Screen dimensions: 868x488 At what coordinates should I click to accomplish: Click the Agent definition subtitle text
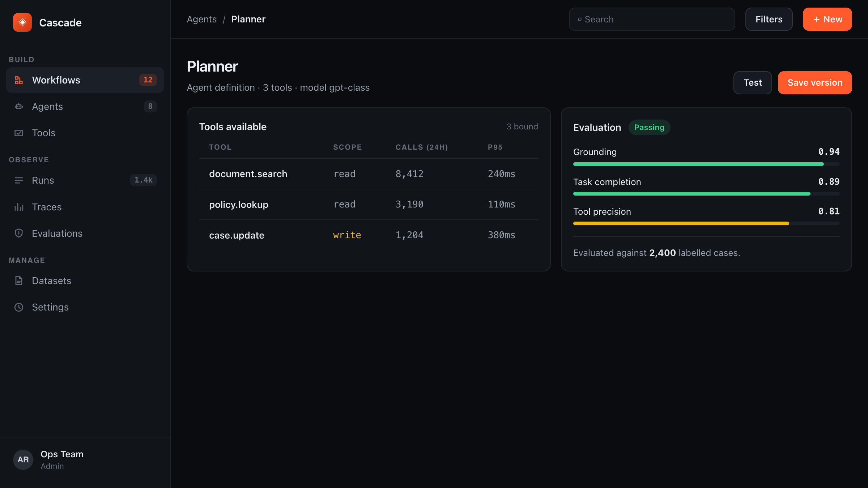click(x=278, y=88)
